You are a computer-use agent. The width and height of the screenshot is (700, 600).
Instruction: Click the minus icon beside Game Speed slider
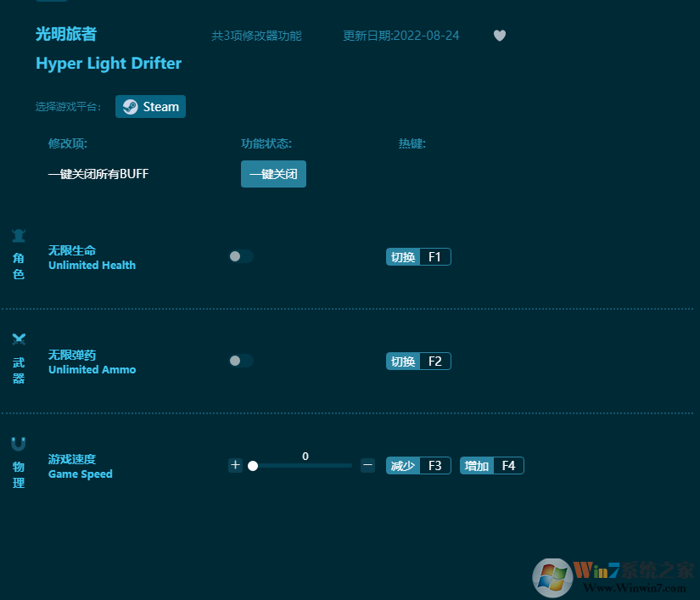(367, 465)
